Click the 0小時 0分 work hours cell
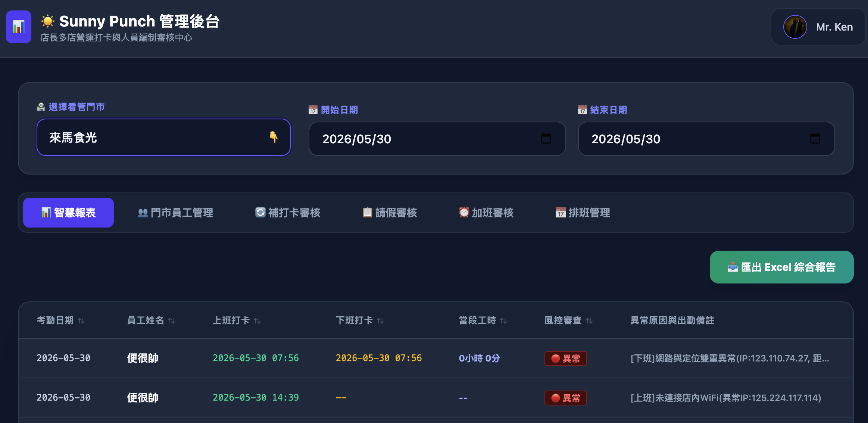The height and width of the screenshot is (423, 868). pos(480,358)
